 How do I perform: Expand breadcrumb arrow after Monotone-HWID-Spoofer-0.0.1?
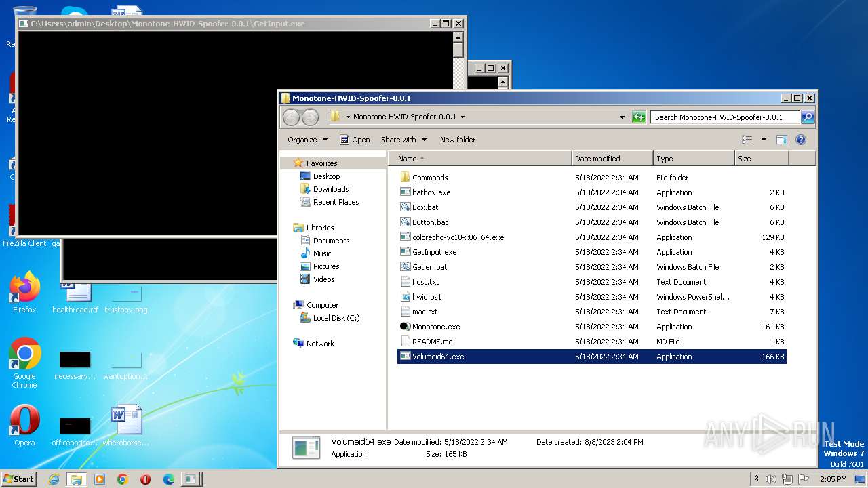(462, 117)
